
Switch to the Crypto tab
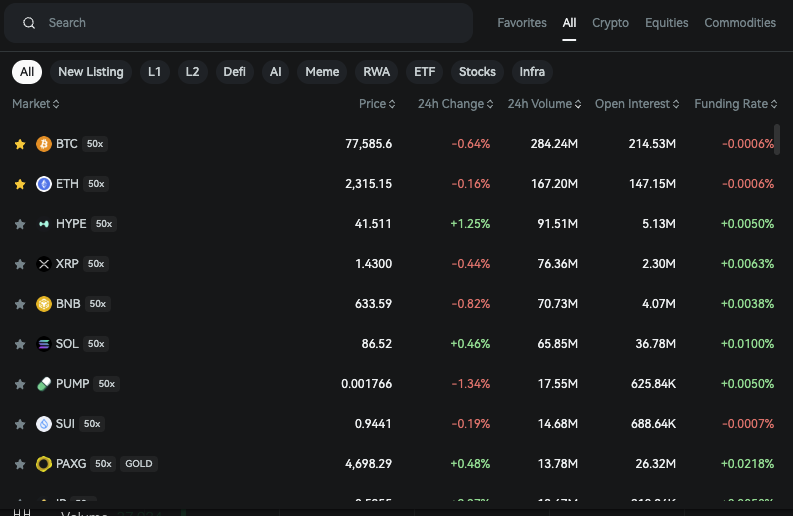pyautogui.click(x=610, y=23)
